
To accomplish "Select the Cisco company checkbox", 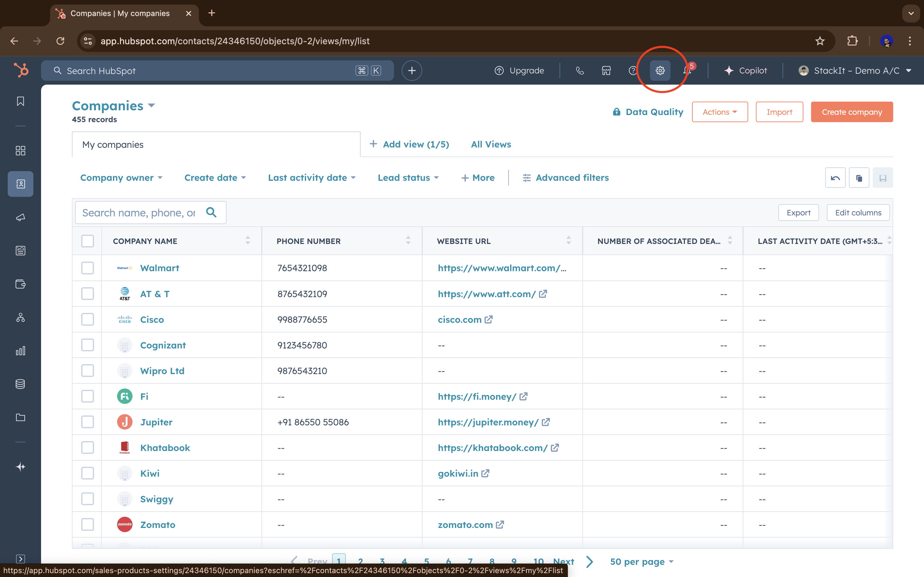I will pos(88,319).
